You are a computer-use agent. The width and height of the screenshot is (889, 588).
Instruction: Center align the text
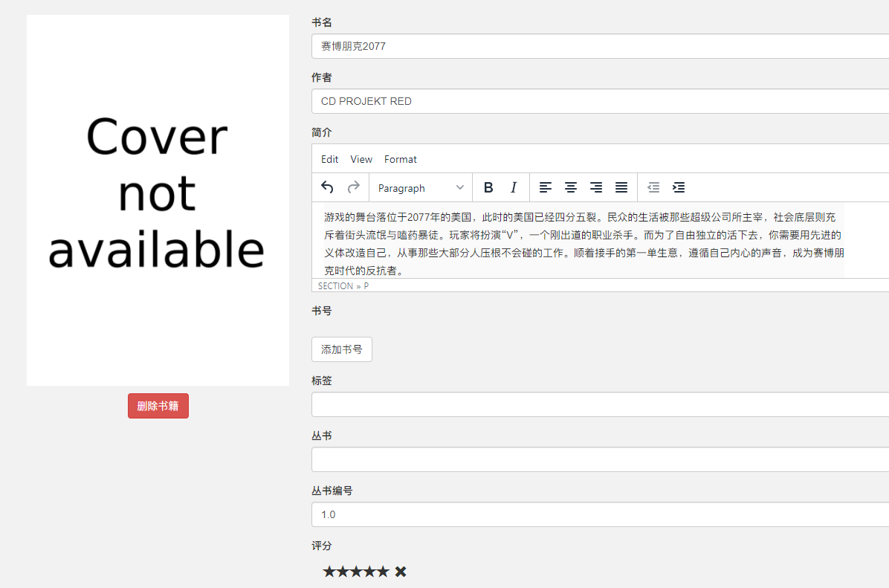pos(570,187)
